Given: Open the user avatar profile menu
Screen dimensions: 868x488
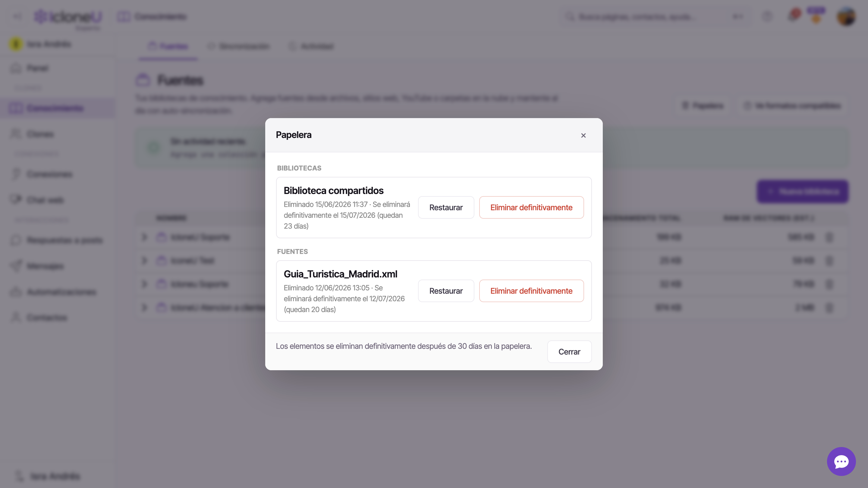Looking at the screenshot, I should (x=846, y=17).
